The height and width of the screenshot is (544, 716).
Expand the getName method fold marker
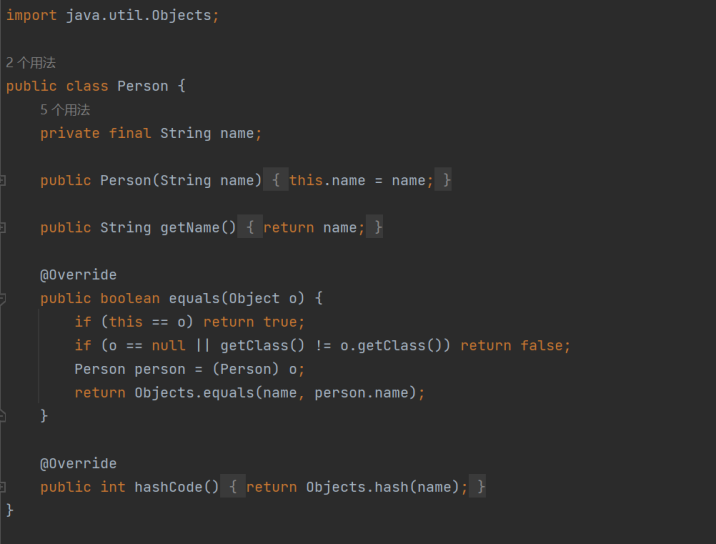tap(3, 228)
